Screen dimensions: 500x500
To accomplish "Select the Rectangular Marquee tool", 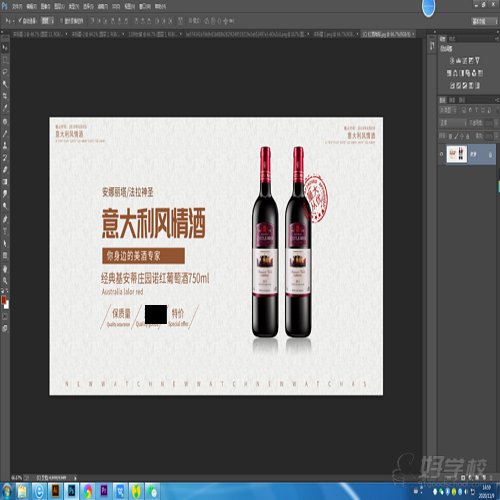I will (5, 60).
